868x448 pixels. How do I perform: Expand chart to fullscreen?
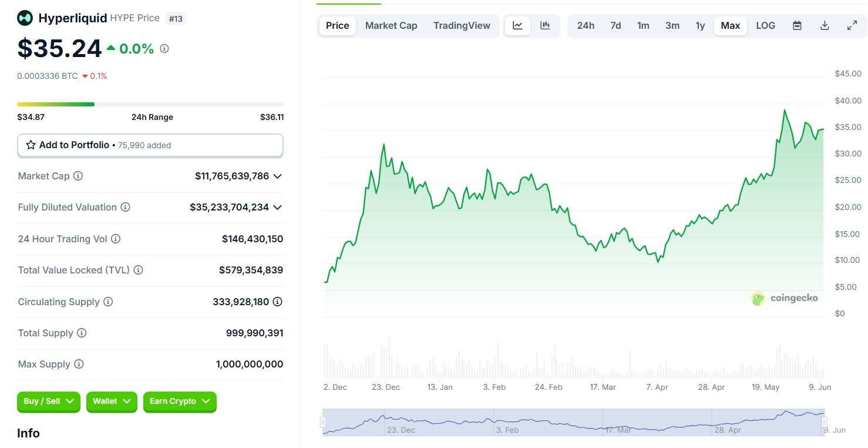coord(852,25)
